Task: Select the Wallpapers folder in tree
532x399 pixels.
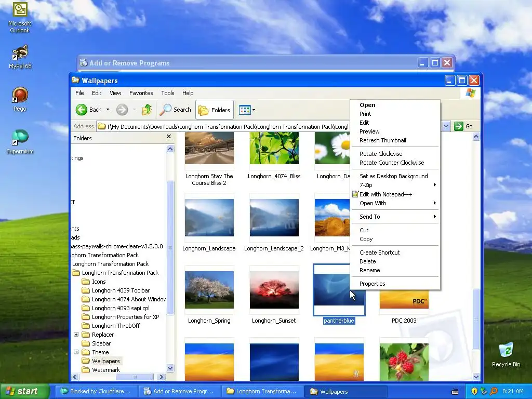Action: tap(105, 361)
